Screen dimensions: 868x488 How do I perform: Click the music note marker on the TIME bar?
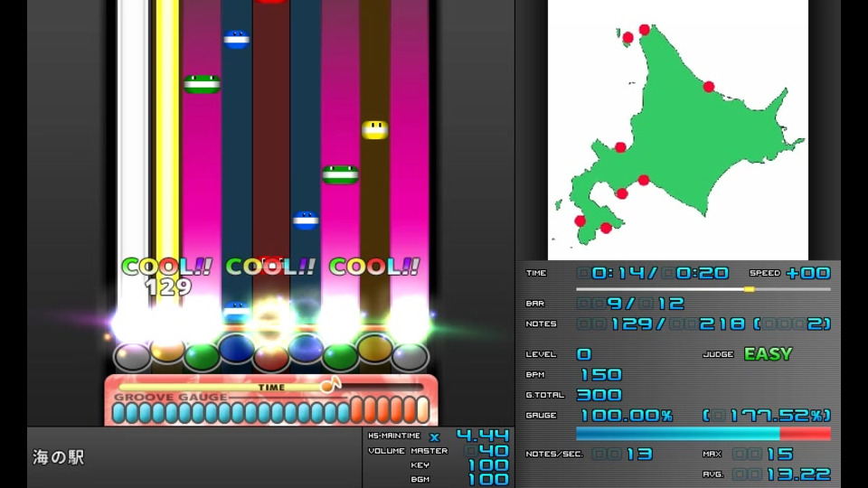(331, 384)
